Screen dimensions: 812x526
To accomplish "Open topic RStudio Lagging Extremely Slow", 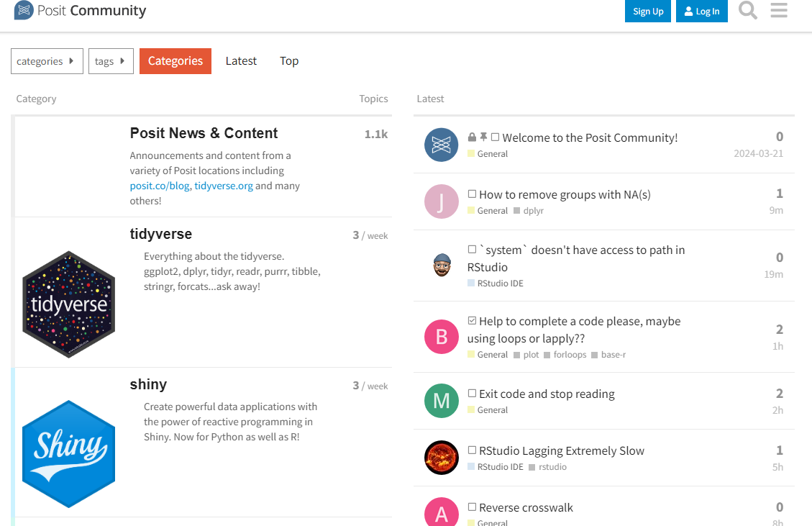I will pos(562,451).
